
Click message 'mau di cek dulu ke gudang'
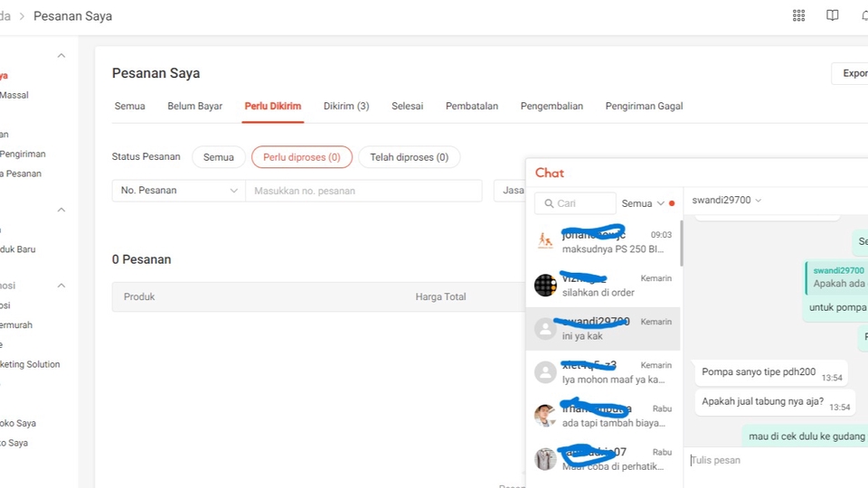tap(806, 436)
